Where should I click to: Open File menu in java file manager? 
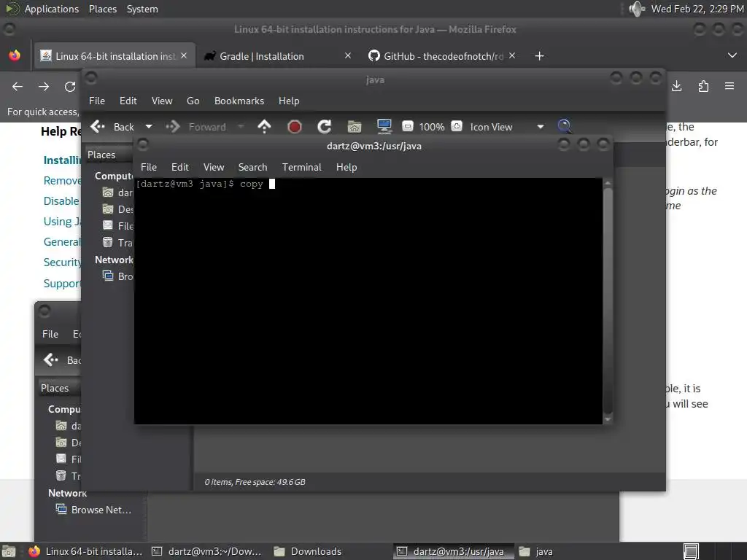point(97,101)
